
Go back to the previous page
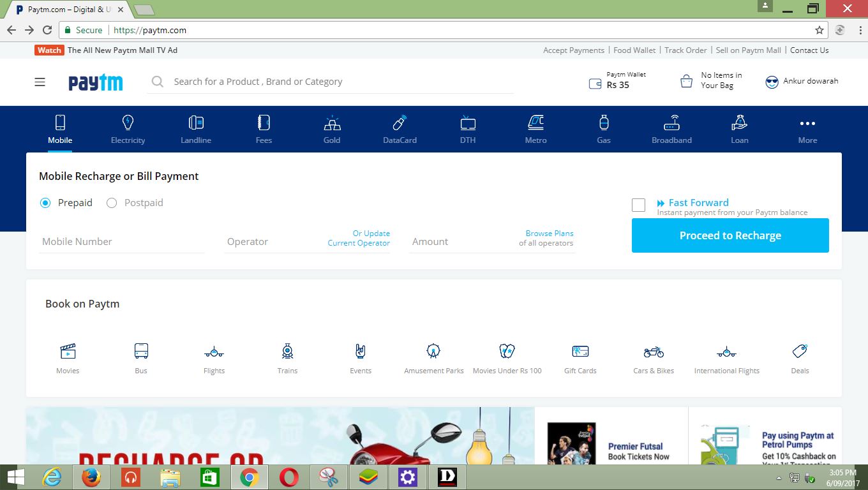coord(11,30)
